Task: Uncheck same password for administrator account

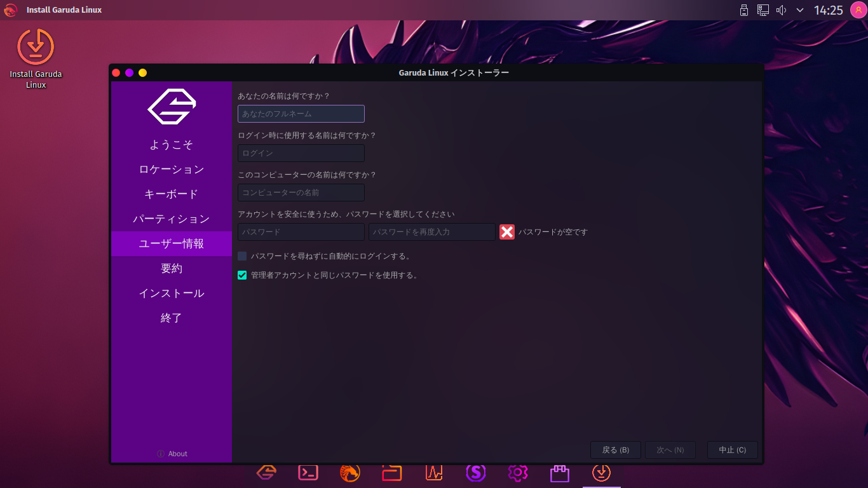Action: tap(242, 275)
